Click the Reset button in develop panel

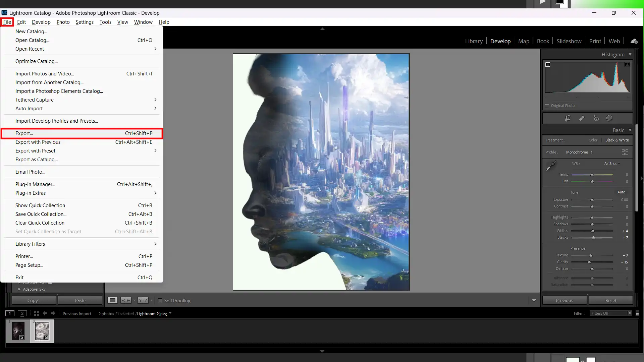click(611, 300)
